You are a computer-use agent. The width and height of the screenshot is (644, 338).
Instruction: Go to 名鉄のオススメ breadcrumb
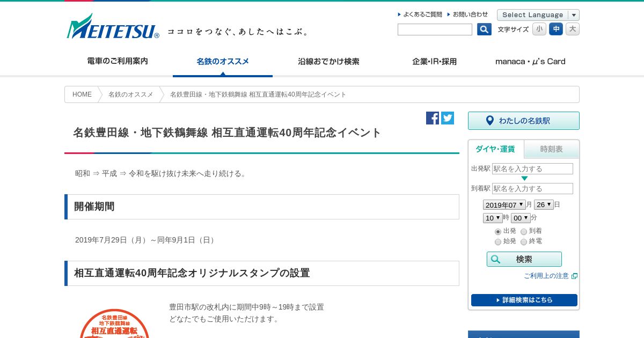point(130,94)
